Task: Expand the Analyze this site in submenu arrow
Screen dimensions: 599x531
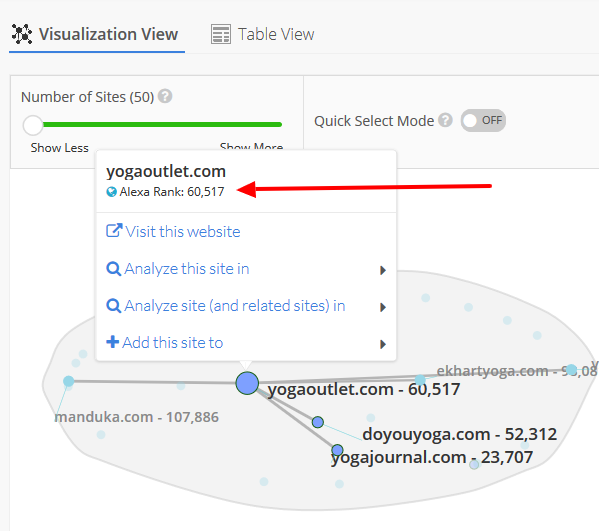Action: pyautogui.click(x=382, y=270)
